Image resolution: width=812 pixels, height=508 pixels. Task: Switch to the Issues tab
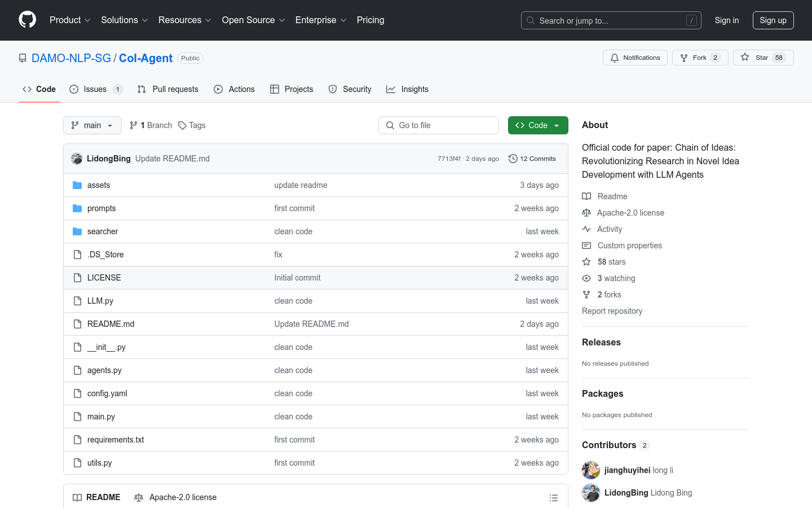point(96,89)
